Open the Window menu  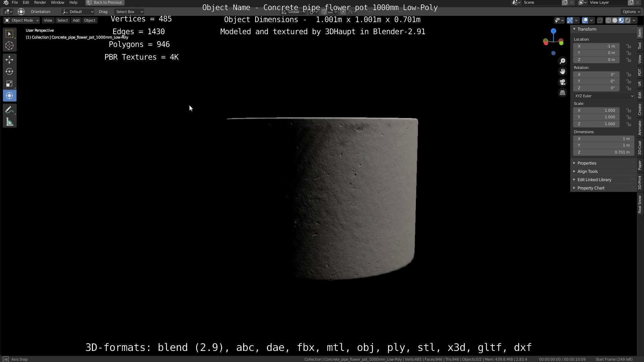(x=57, y=2)
